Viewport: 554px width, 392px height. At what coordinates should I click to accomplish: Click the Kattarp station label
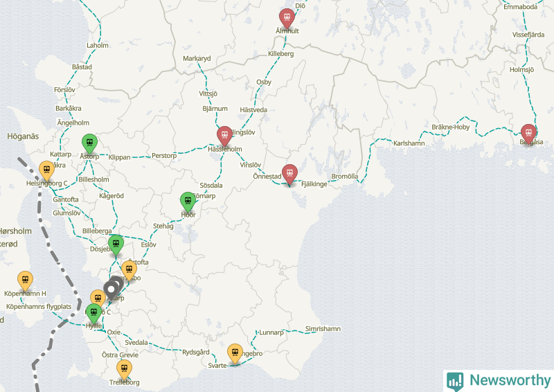(60, 154)
